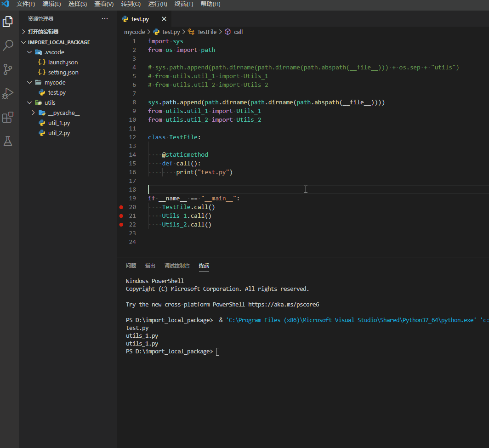Screen dimensions: 489x448
Task: Toggle breakpoint on line 21
Action: (x=121, y=216)
